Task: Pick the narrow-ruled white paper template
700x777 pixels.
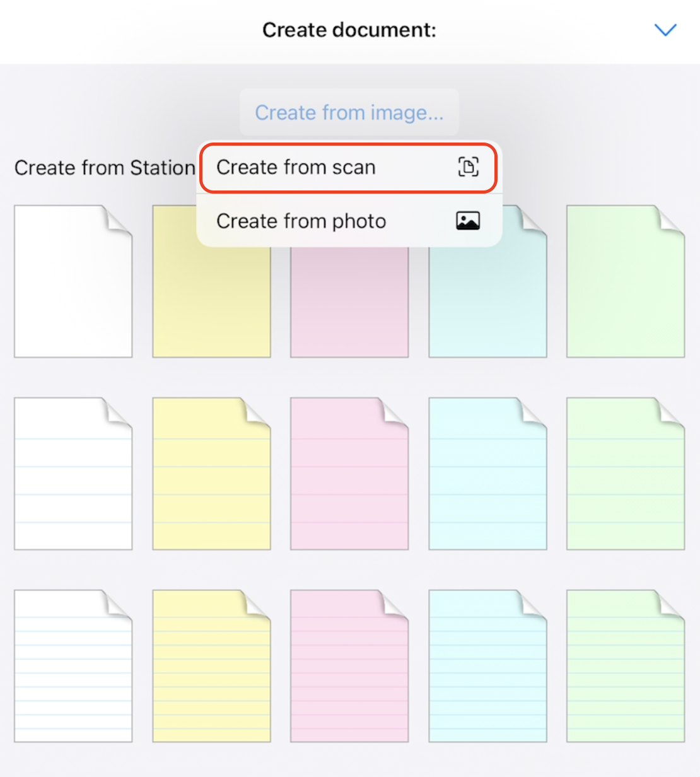Action: (x=73, y=665)
